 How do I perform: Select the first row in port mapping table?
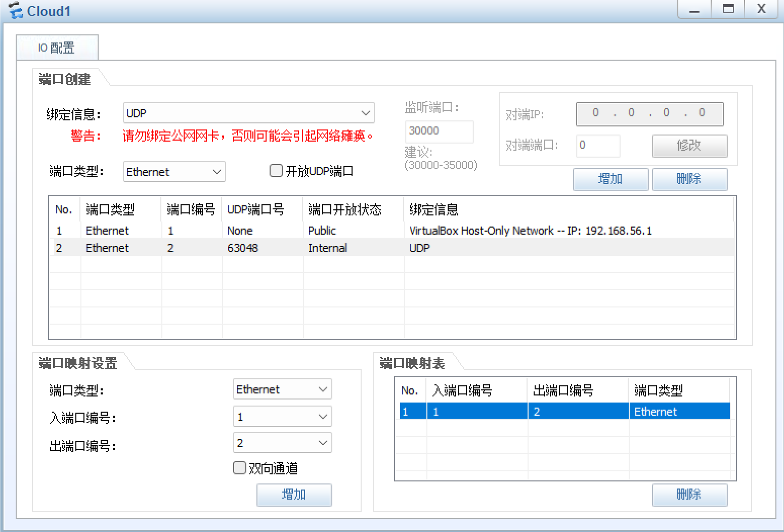point(564,412)
